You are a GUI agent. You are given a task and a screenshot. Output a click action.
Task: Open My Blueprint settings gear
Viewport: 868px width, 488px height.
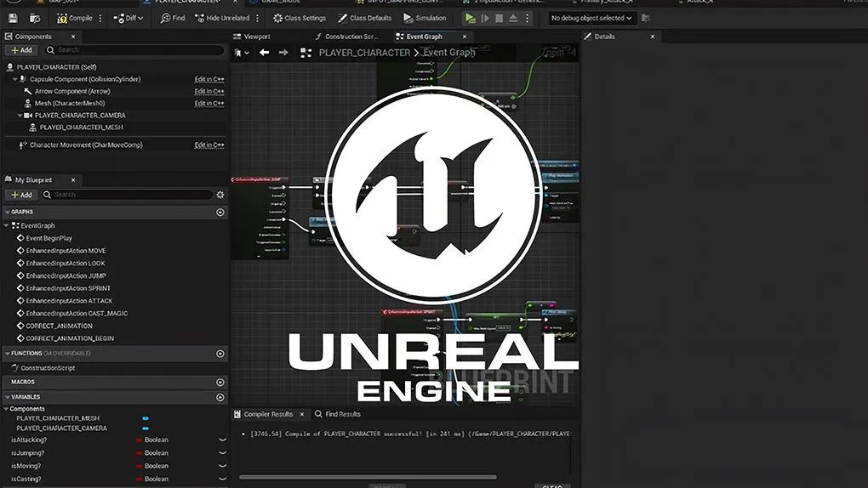click(x=220, y=195)
